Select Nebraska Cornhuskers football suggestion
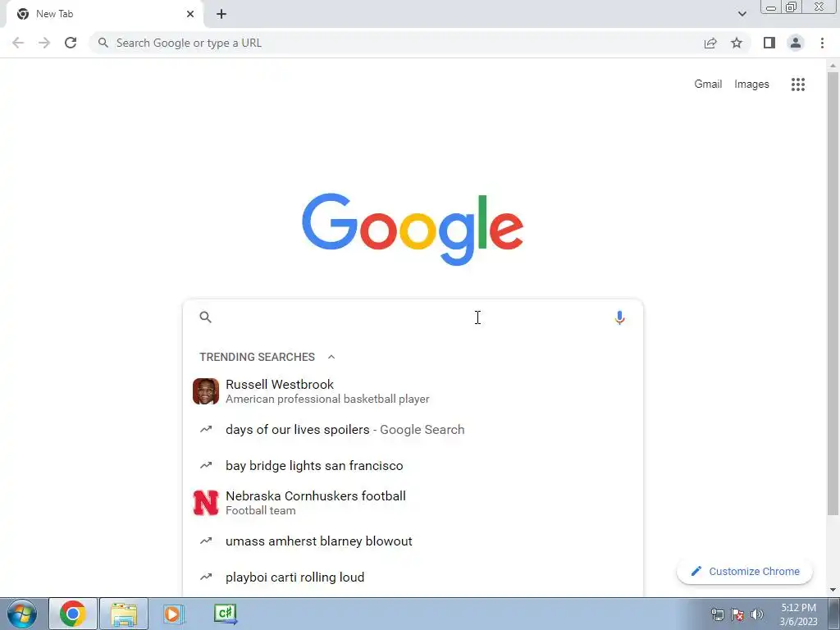 tap(413, 503)
